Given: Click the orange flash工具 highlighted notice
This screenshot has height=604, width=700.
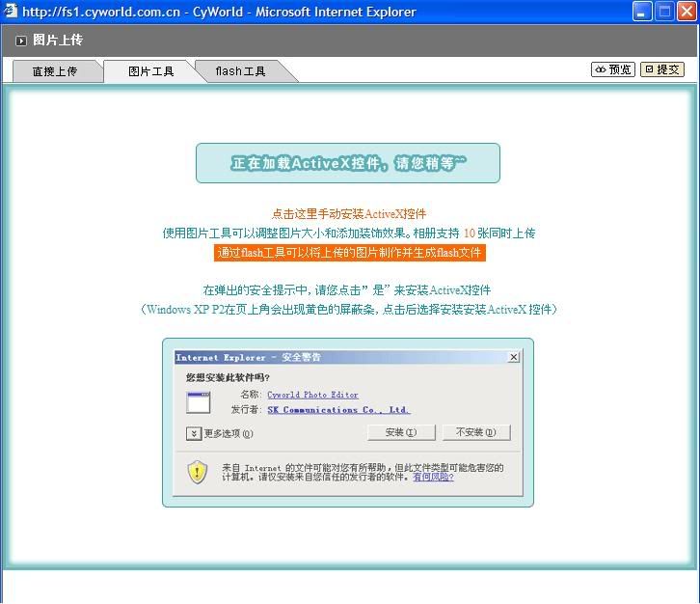Looking at the screenshot, I should click(350, 253).
